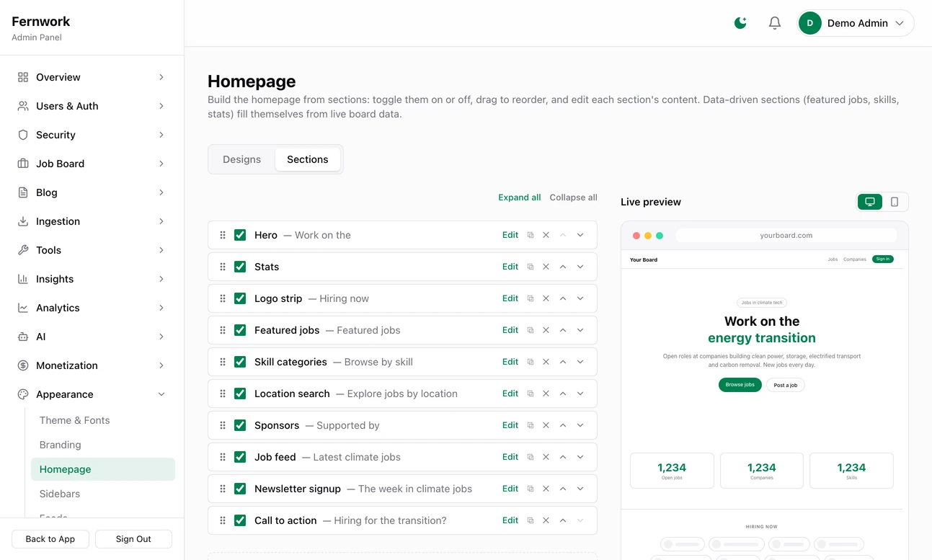Disable the Hero section checkbox

click(240, 235)
